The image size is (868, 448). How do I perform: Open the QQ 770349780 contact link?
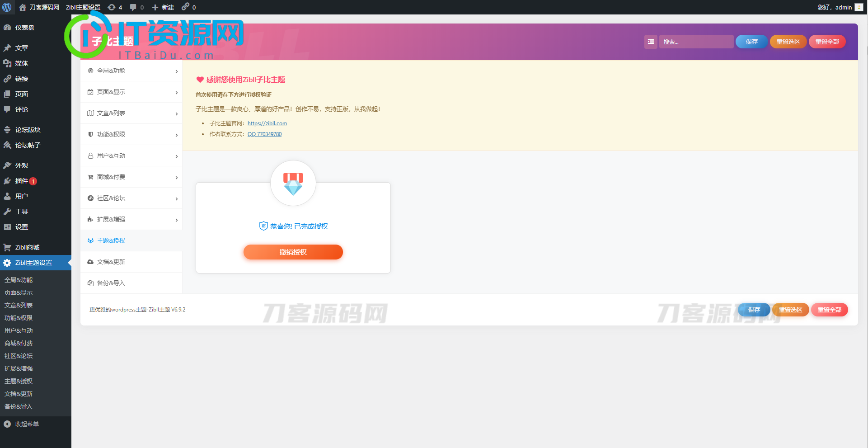(x=264, y=134)
